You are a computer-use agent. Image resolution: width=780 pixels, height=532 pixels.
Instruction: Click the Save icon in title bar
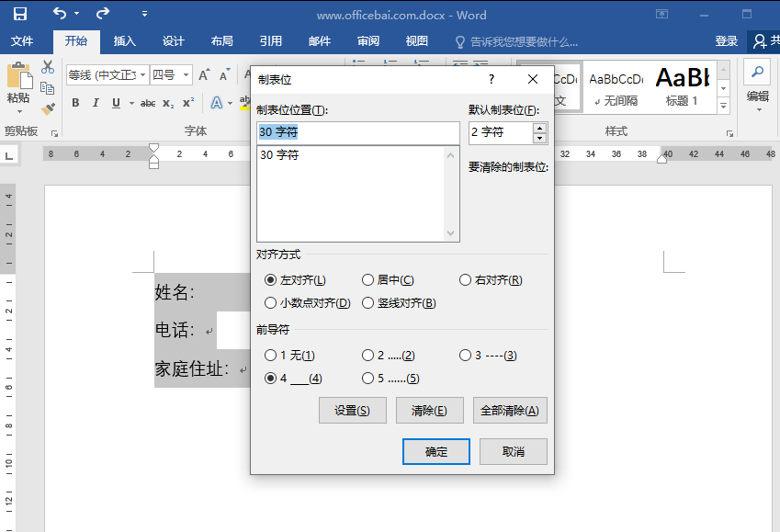pos(20,14)
